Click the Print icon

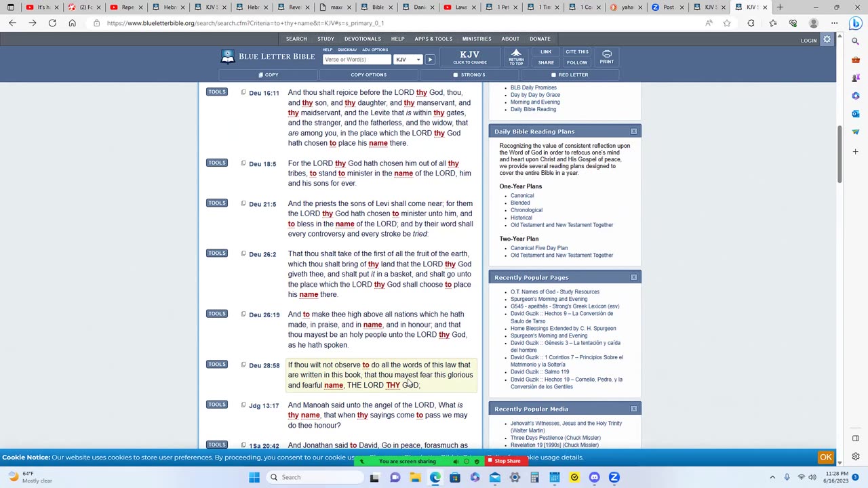click(x=606, y=57)
